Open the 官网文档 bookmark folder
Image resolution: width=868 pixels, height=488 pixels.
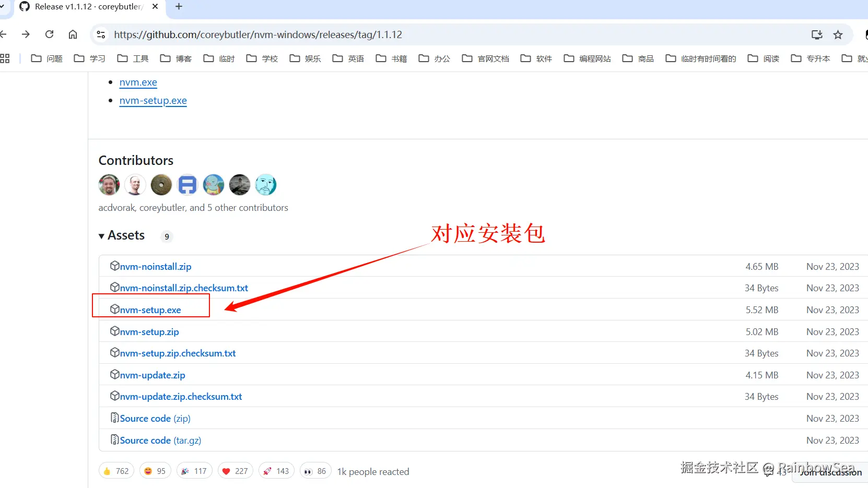pyautogui.click(x=486, y=58)
